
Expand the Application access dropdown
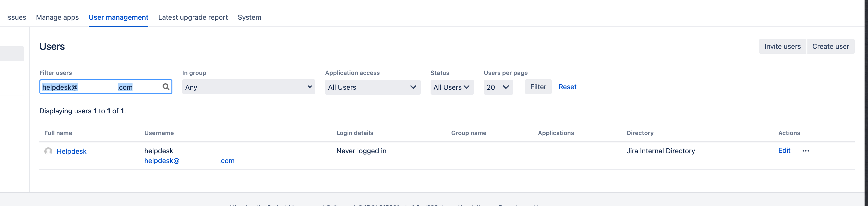(x=373, y=87)
